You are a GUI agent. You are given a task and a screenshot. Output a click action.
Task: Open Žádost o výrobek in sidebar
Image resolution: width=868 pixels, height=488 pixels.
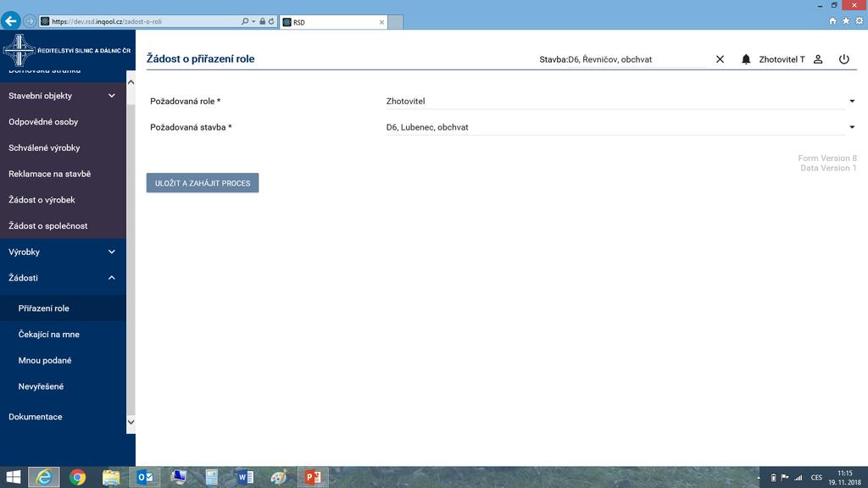tap(63, 200)
